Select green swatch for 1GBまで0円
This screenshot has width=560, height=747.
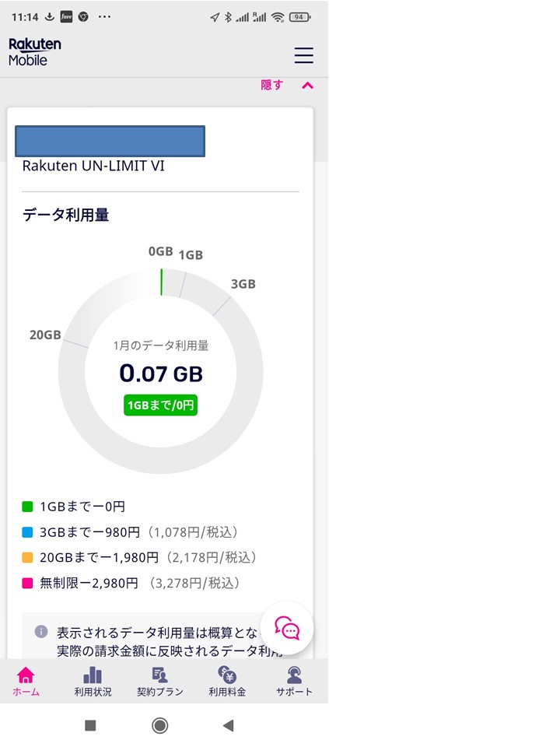(28, 507)
